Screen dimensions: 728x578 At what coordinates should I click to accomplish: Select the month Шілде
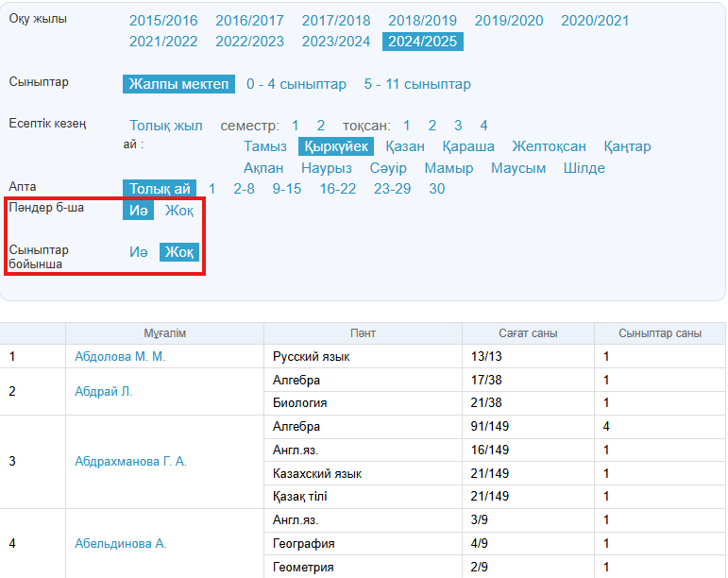(x=584, y=168)
